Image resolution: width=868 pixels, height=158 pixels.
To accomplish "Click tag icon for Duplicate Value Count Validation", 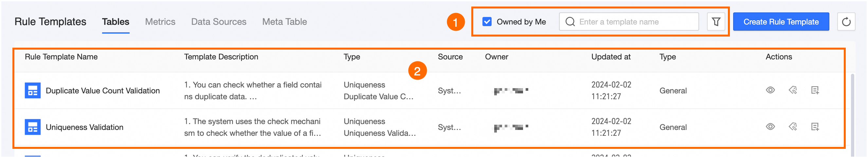I will [x=792, y=90].
